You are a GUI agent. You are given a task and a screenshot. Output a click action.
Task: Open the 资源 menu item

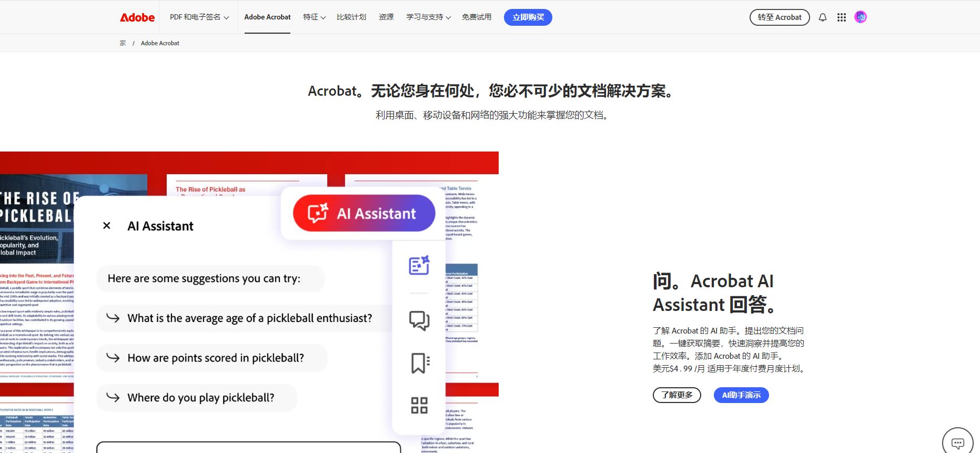(x=386, y=17)
